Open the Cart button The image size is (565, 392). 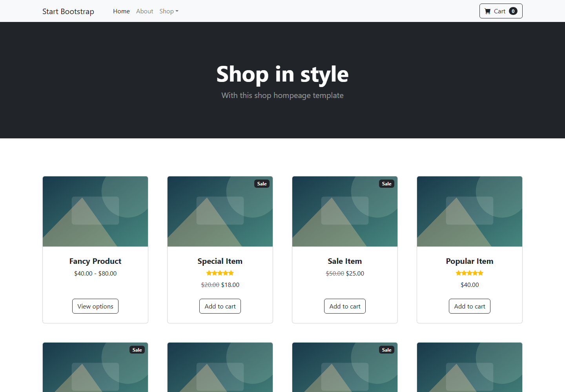(501, 11)
